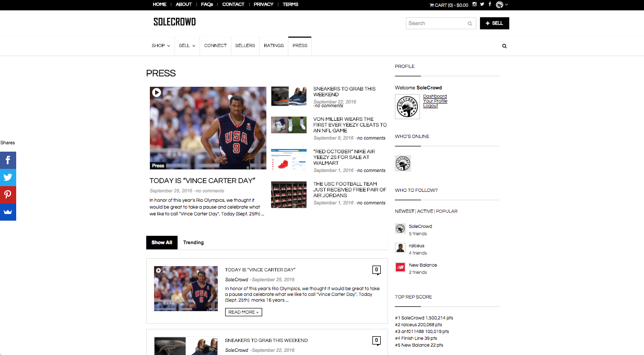644x355 pixels.
Task: Select NEWEST in Who to Follow
Action: pyautogui.click(x=404, y=211)
